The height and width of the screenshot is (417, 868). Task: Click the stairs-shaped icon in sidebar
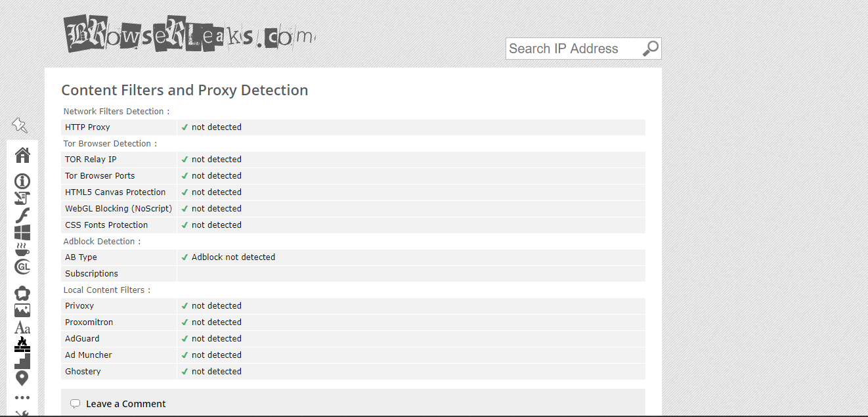click(22, 361)
